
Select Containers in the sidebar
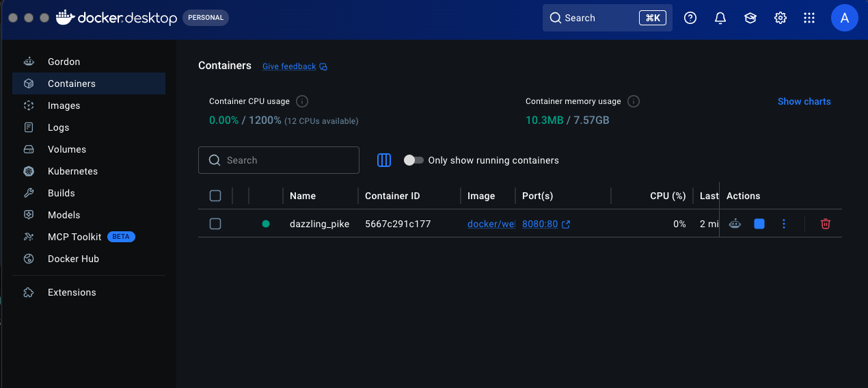tap(89, 83)
